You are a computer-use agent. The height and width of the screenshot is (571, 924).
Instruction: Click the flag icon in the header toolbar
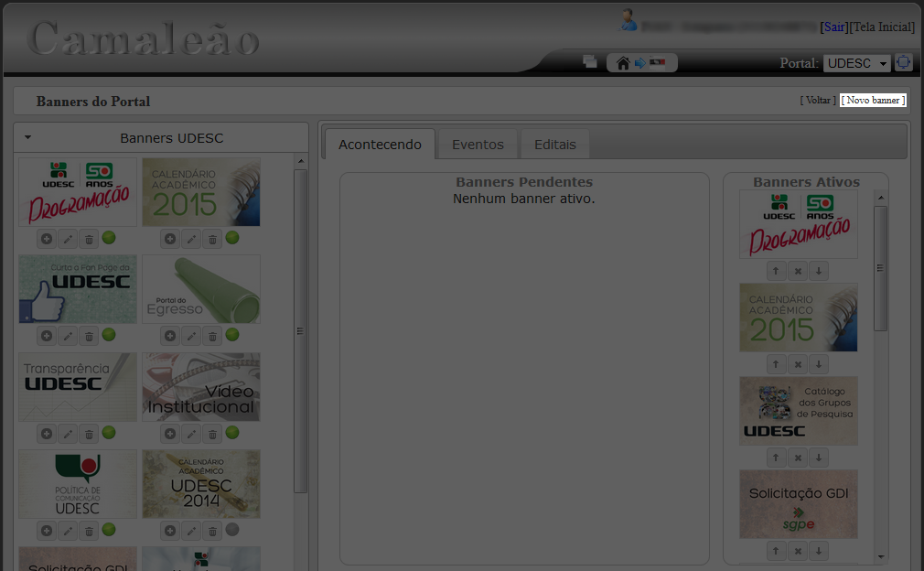tap(658, 62)
